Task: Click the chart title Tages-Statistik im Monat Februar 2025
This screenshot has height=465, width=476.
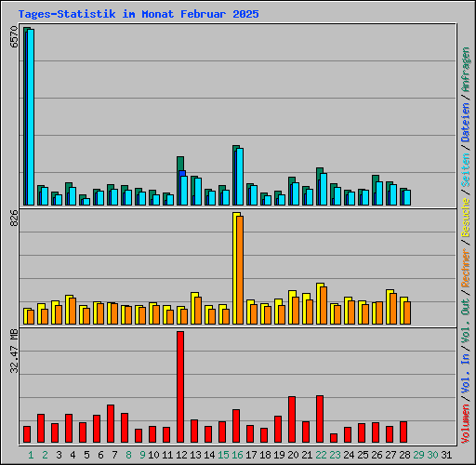Action: [x=139, y=14]
